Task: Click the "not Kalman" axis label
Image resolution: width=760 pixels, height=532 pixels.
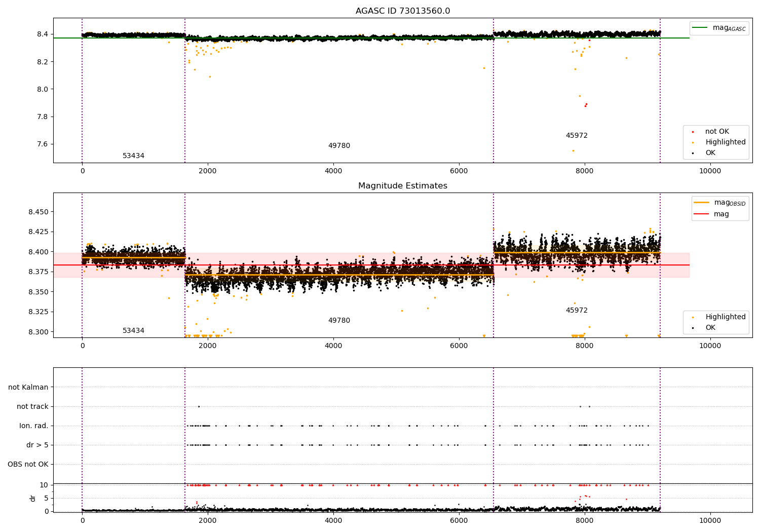Action: click(x=28, y=388)
